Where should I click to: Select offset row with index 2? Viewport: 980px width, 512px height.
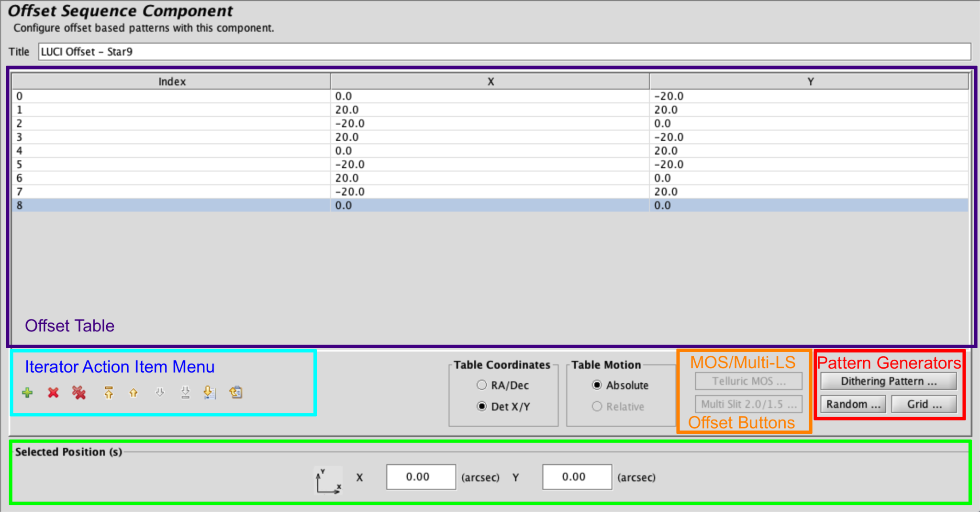click(490, 124)
